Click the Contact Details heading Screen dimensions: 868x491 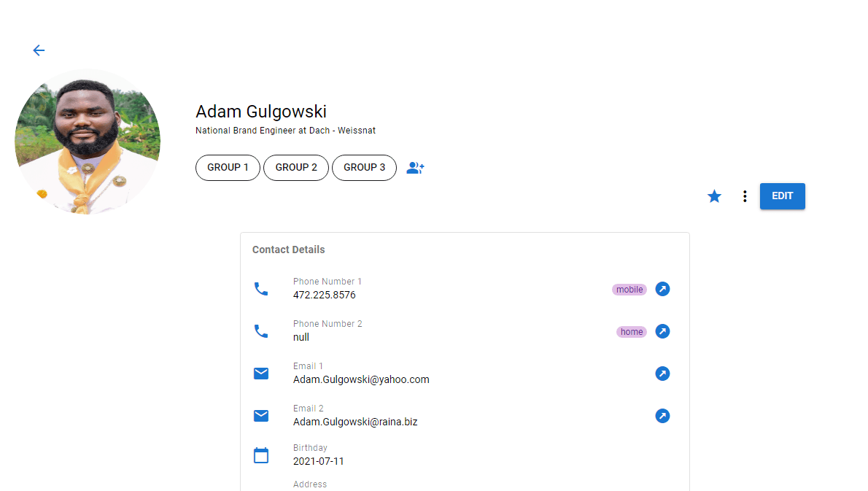click(288, 250)
